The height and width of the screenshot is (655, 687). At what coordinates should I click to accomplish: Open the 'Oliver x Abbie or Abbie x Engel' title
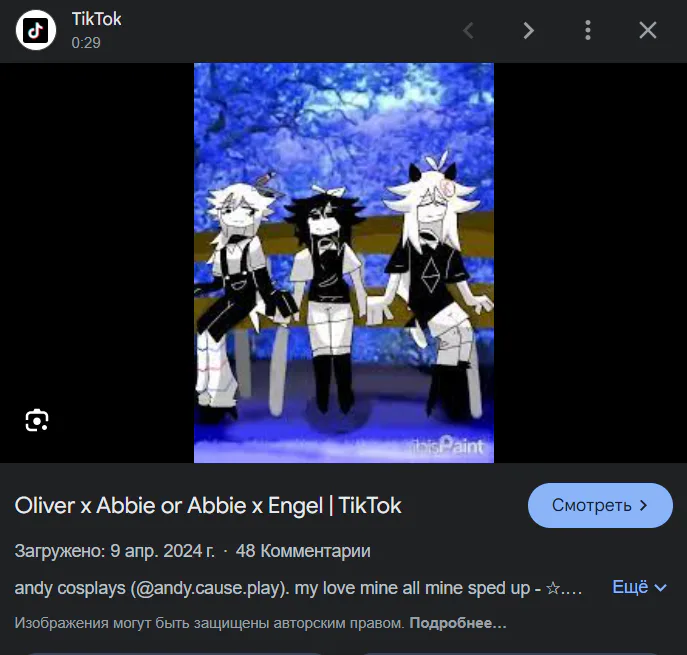click(208, 505)
